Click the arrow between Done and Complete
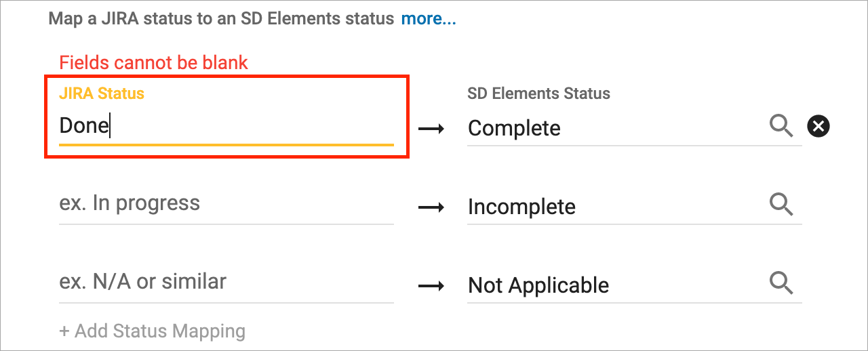The width and height of the screenshot is (868, 351). (x=431, y=128)
